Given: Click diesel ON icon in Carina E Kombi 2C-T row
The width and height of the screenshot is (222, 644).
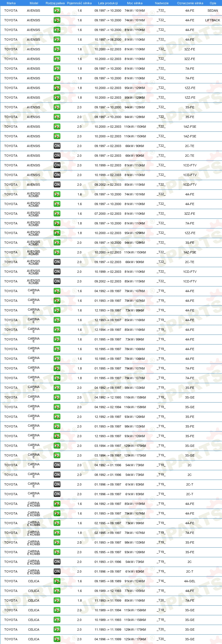Looking at the screenshot, I should click(57, 571).
